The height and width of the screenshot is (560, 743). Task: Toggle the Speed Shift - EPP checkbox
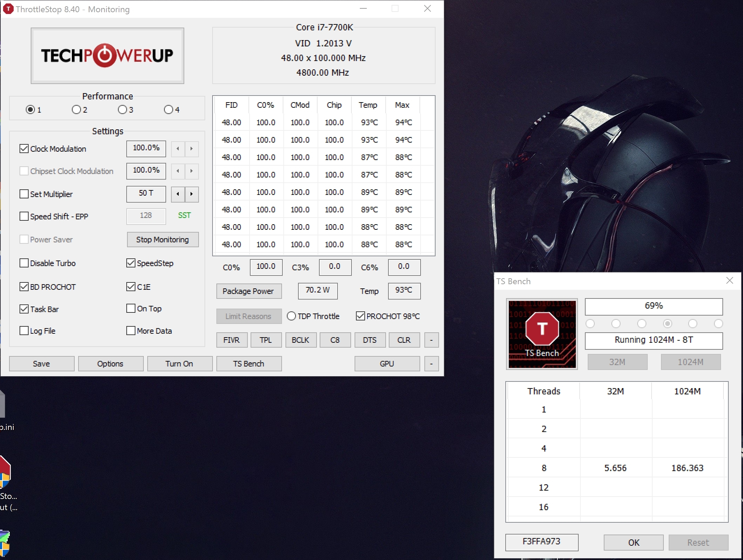pos(24,217)
